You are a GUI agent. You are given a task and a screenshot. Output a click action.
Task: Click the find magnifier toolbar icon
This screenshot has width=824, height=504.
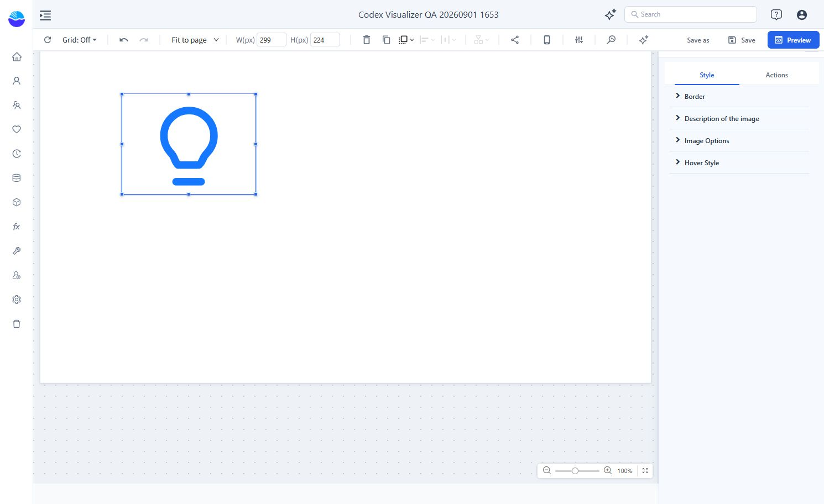point(611,40)
